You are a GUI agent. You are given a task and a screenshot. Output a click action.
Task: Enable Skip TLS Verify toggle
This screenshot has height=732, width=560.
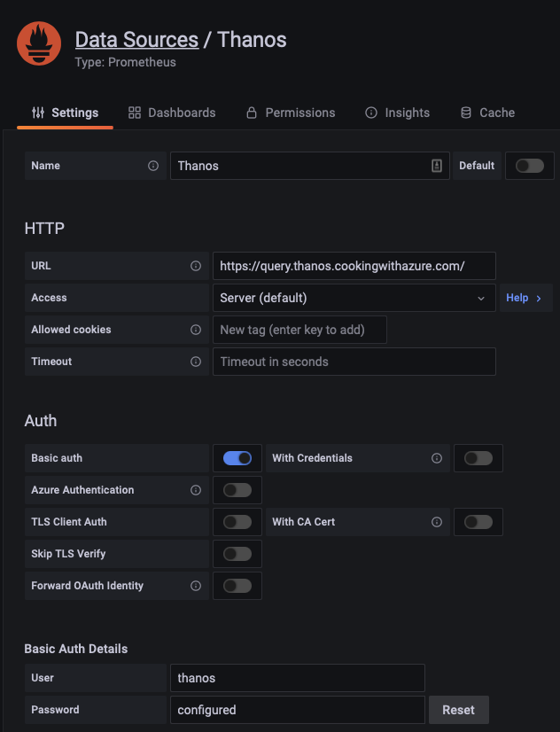coord(237,554)
